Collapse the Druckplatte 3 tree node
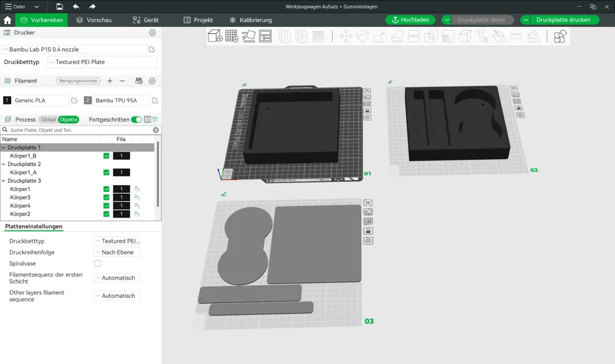 (x=4, y=181)
